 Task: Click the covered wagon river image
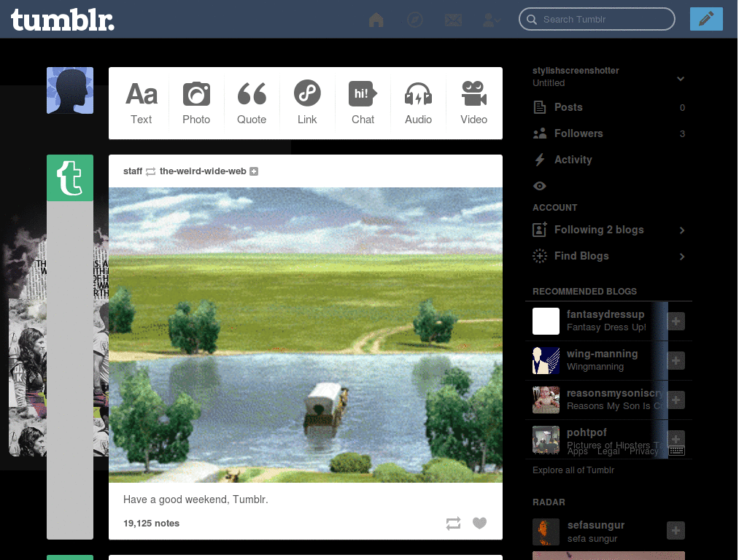coord(306,335)
